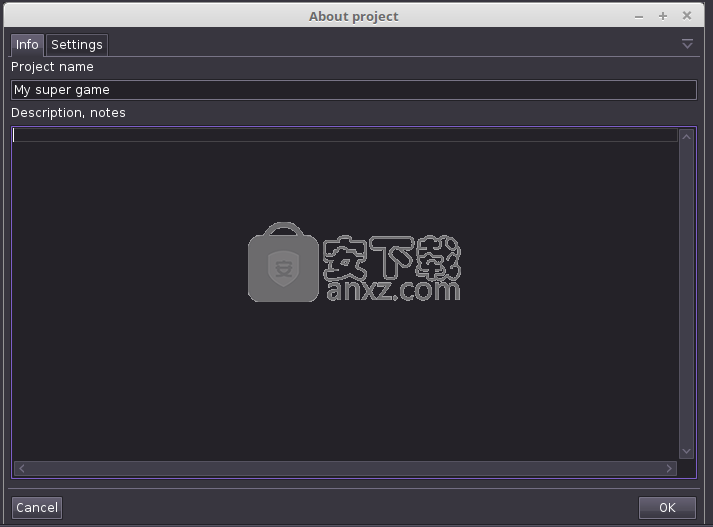Open the Settings tab
Image resolution: width=713 pixels, height=527 pixels.
77,45
